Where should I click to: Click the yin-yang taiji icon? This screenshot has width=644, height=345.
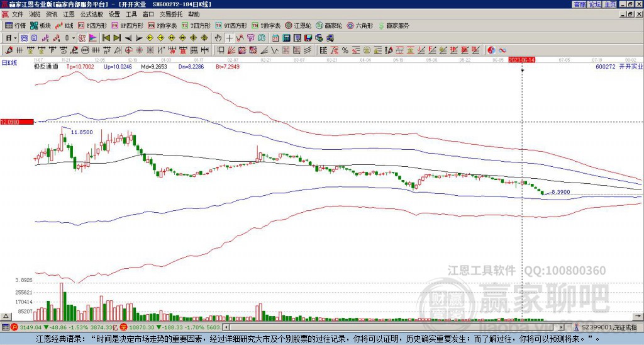click(x=491, y=50)
